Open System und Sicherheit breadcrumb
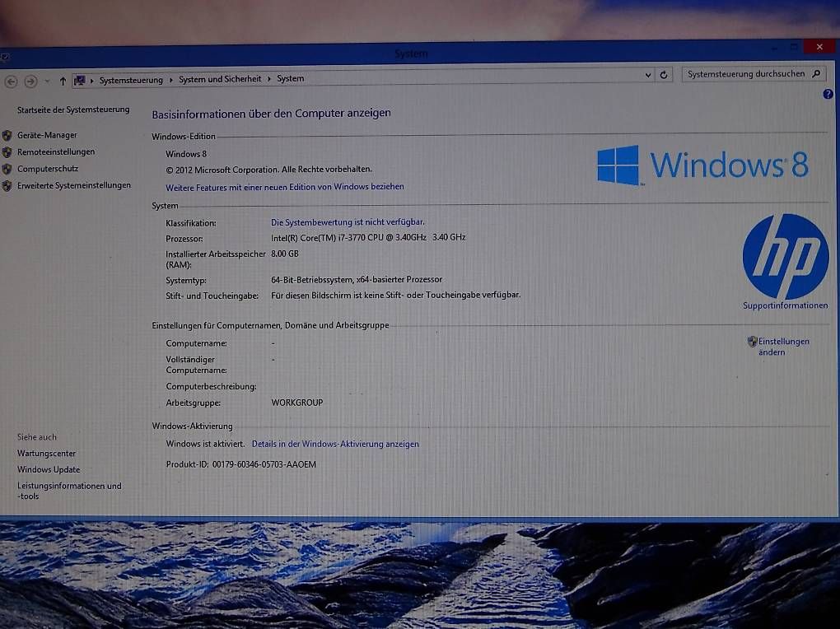This screenshot has height=629, width=840. (220, 79)
